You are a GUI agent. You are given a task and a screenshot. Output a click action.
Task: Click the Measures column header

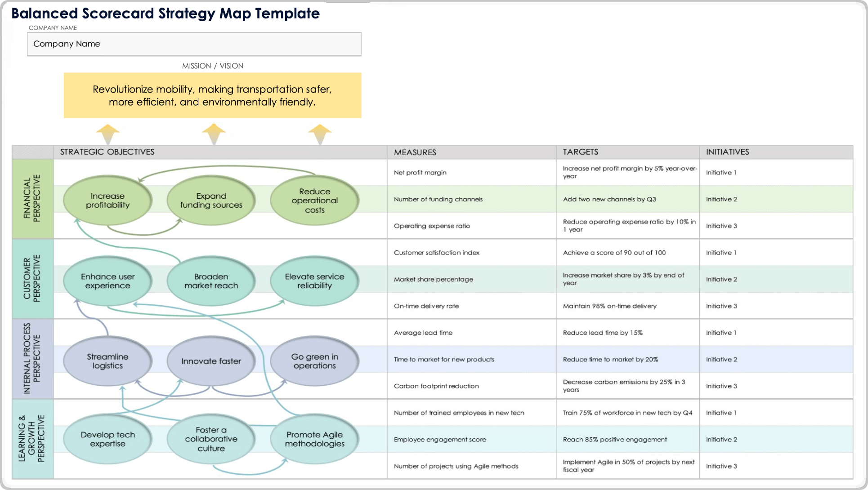(x=415, y=152)
